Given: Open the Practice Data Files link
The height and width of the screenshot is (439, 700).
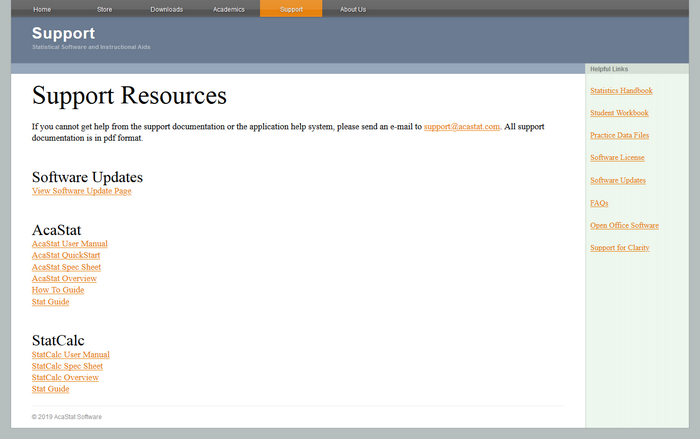Looking at the screenshot, I should (x=619, y=135).
